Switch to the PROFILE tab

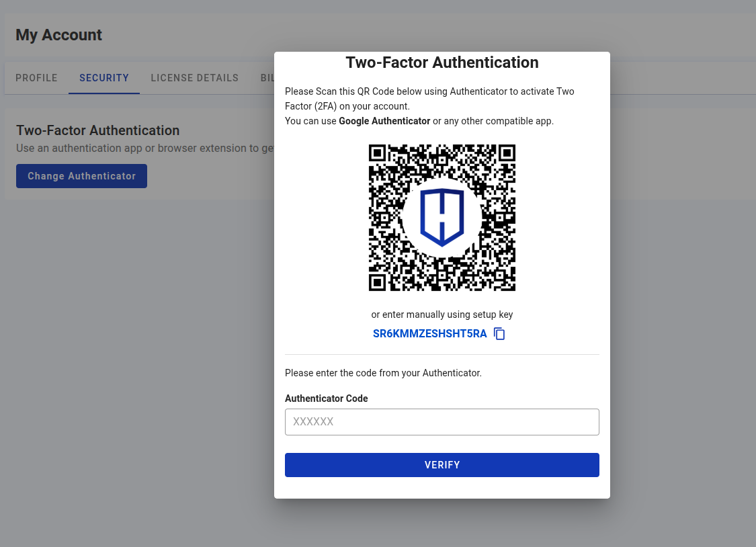36,78
